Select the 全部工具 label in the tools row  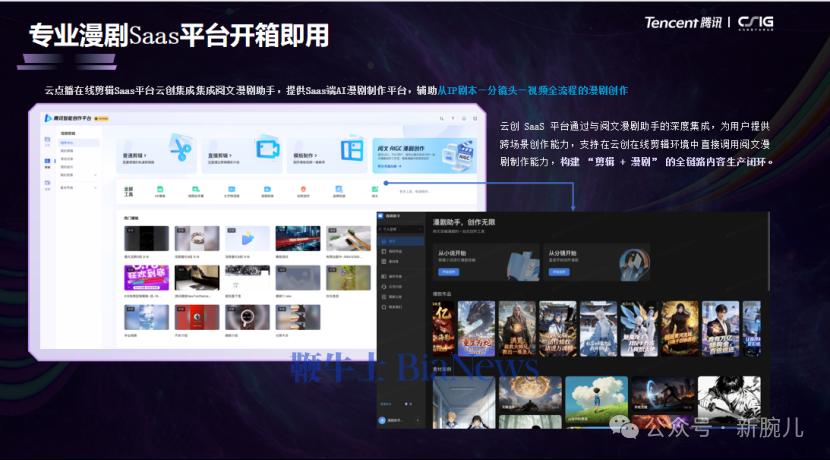point(129,192)
